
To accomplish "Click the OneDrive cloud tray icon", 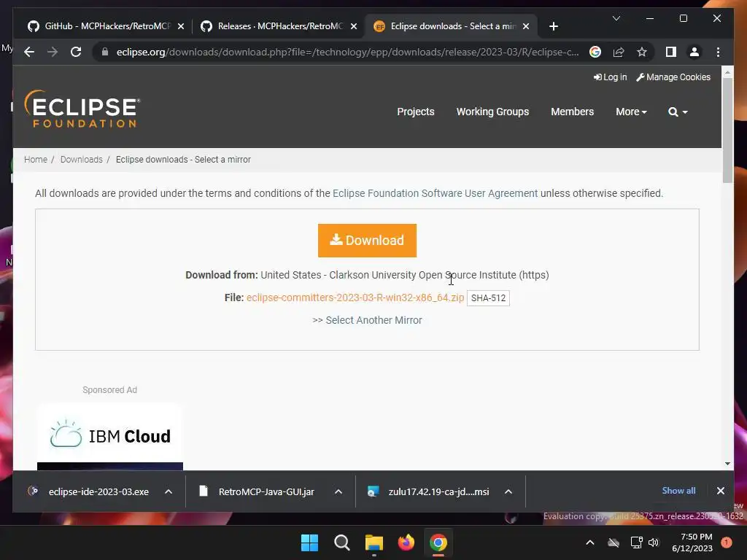I will 614,542.
